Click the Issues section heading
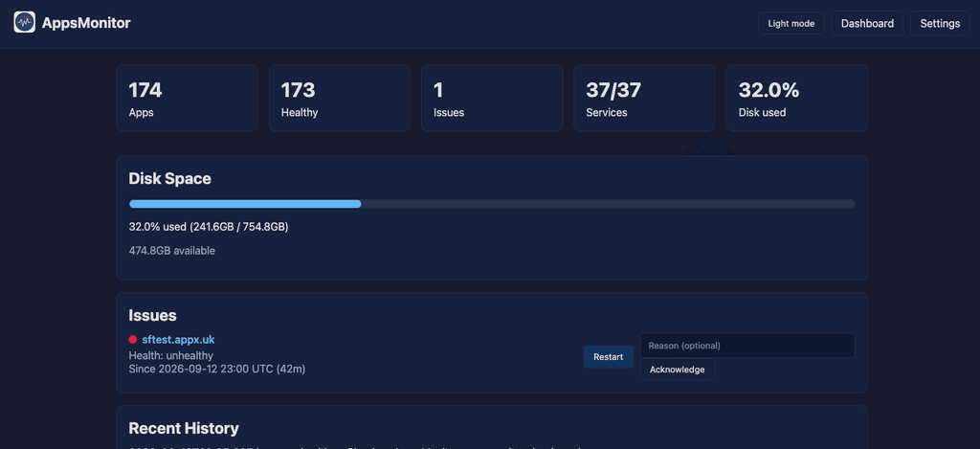The height and width of the screenshot is (449, 980). coord(152,315)
